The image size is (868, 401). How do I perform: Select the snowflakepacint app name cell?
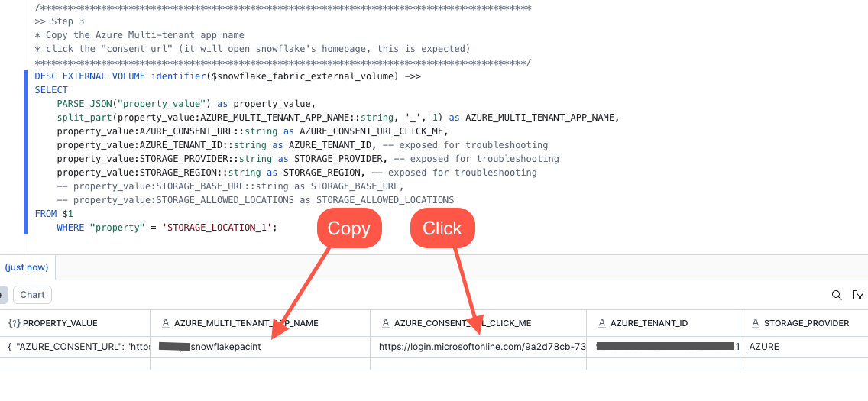[x=225, y=347]
